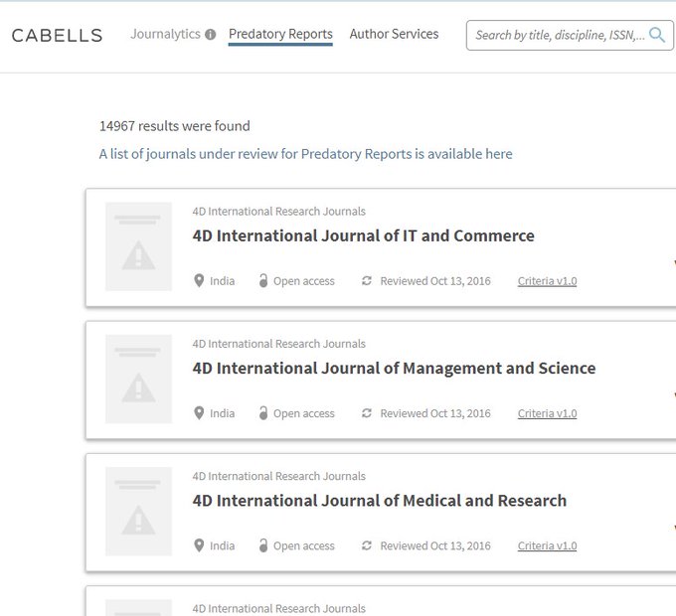Open the Author Services tab

tap(394, 34)
